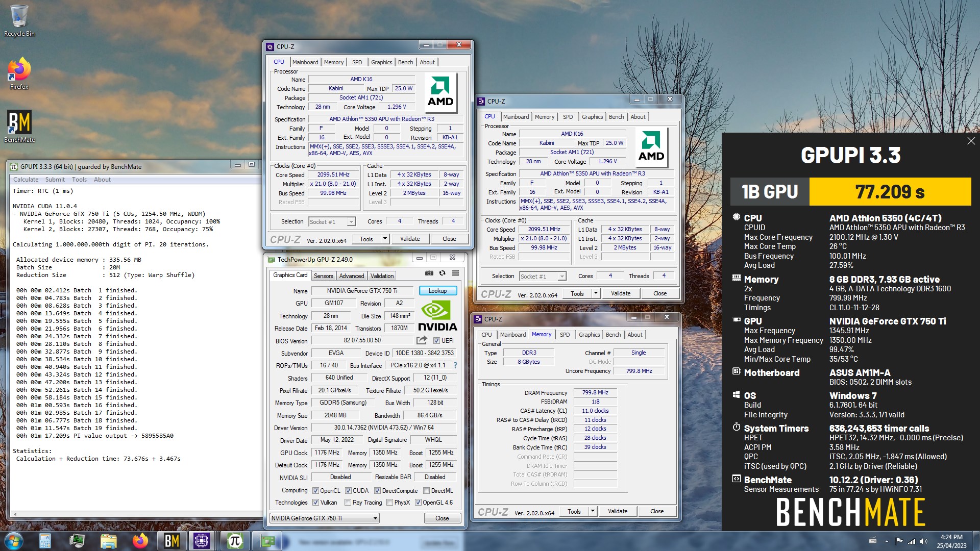980x551 pixels.
Task: Toggle the DirectML checkbox
Action: [426, 491]
